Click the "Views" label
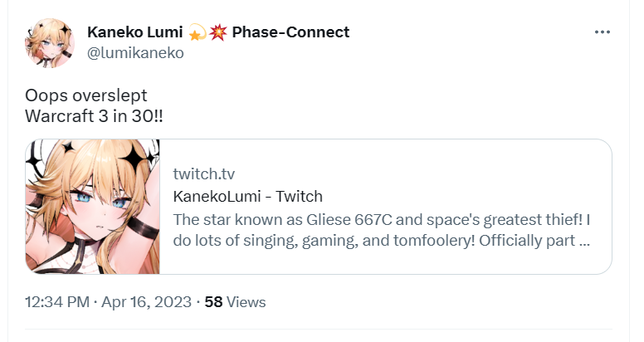Viewport: 644px width, 342px height. (x=246, y=302)
